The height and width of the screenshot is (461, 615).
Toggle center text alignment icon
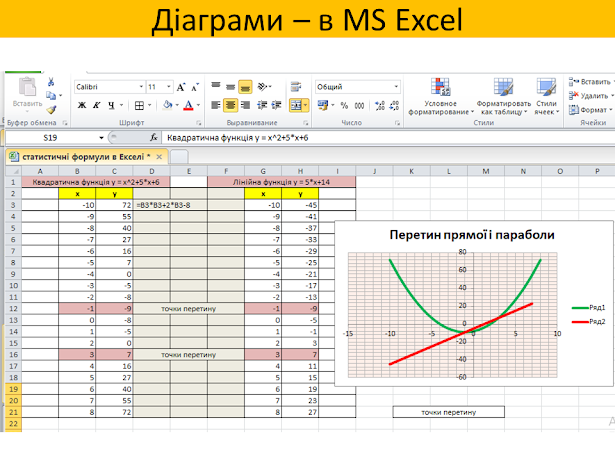(x=231, y=105)
